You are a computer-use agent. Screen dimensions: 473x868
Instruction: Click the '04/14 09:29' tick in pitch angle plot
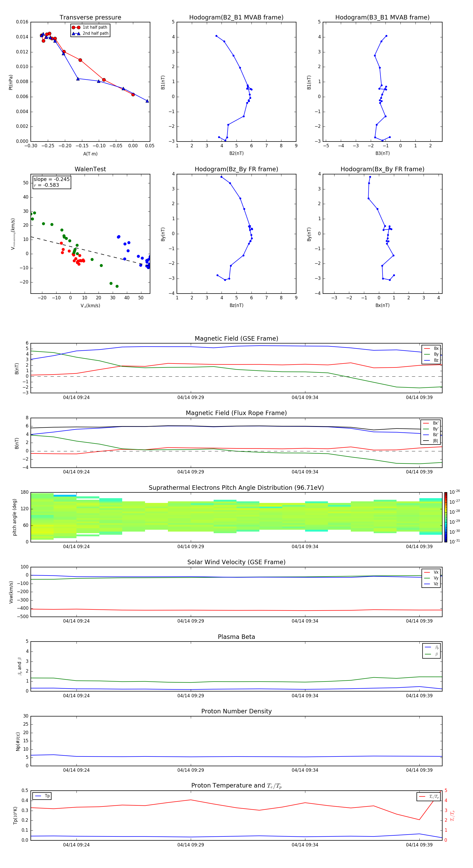tap(191, 547)
